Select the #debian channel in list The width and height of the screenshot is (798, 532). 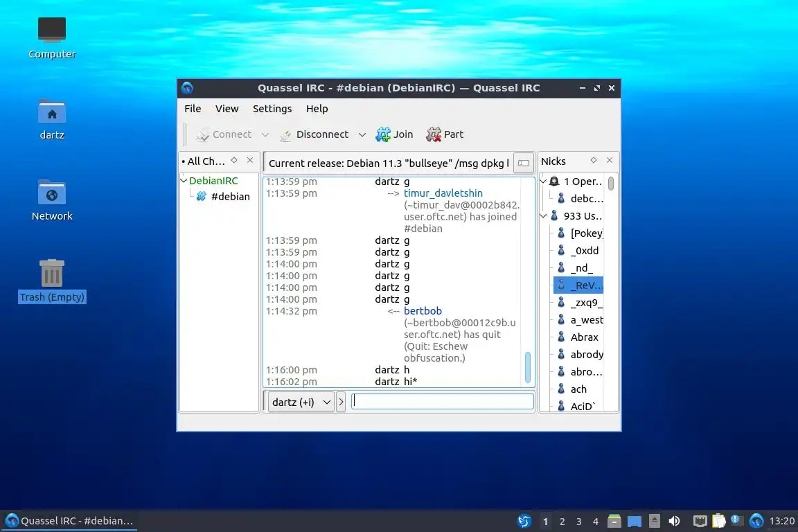click(x=230, y=197)
